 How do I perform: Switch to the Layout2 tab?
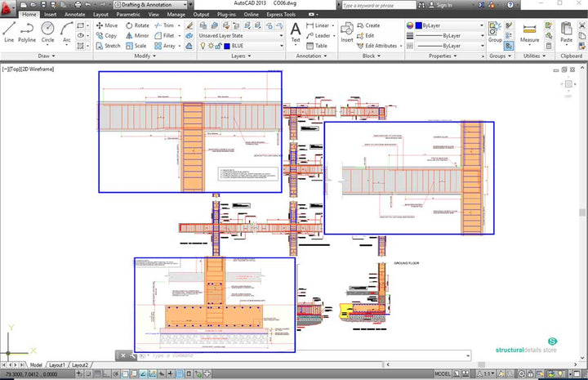[x=80, y=364]
